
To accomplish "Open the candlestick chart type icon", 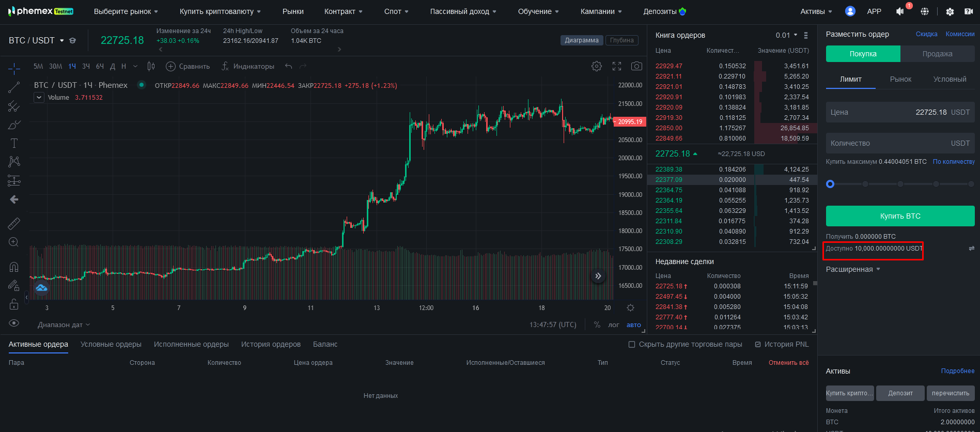I will 151,66.
